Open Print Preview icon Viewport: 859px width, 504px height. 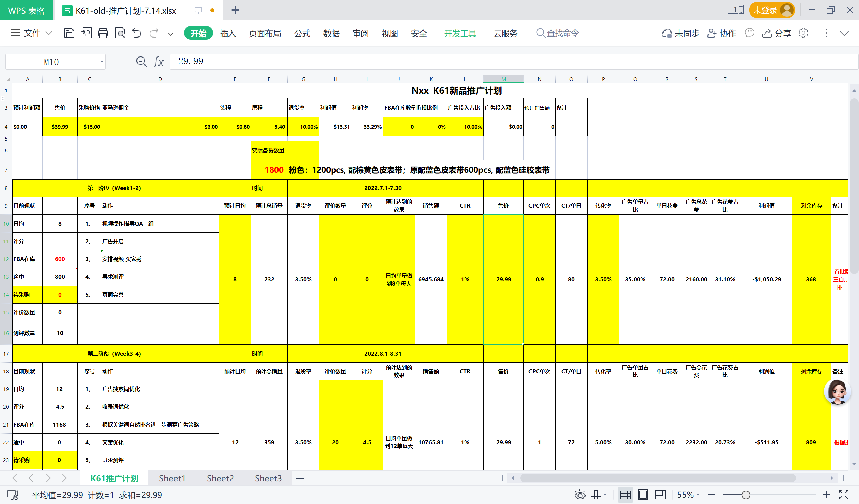click(x=120, y=33)
